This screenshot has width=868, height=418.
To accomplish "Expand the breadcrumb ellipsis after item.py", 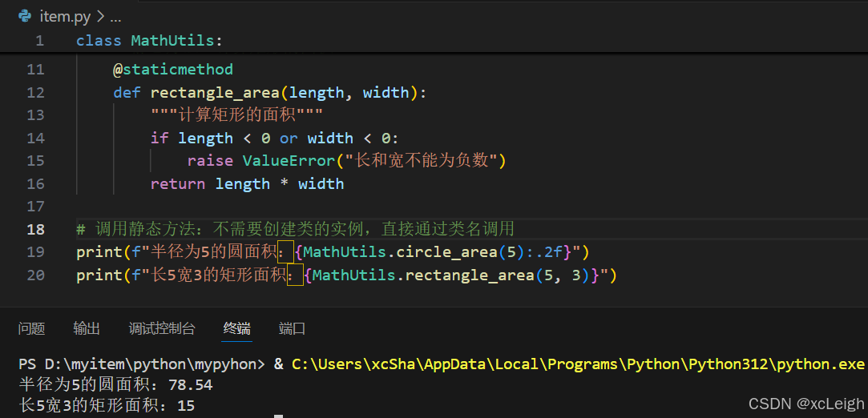I will [115, 17].
